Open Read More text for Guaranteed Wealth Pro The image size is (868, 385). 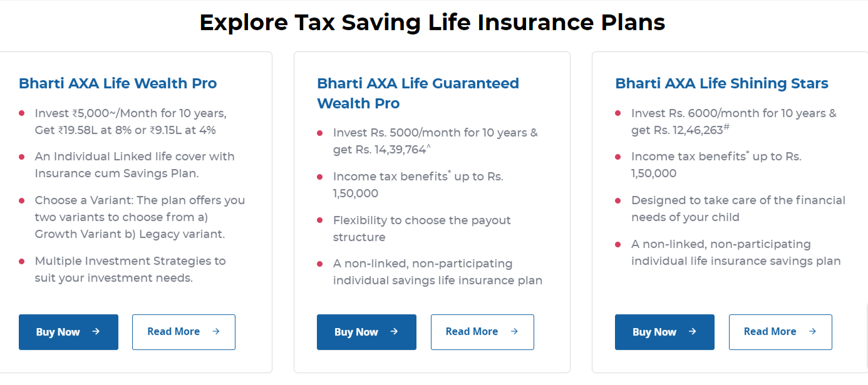[x=472, y=332]
